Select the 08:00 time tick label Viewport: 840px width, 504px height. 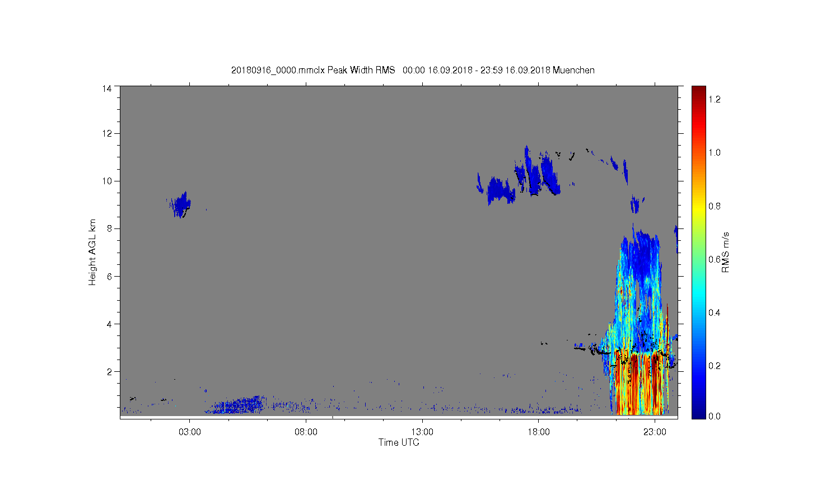(306, 432)
